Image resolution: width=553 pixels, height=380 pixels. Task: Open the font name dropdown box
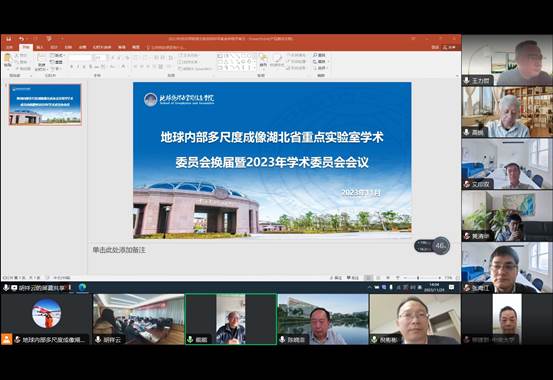click(x=81, y=57)
